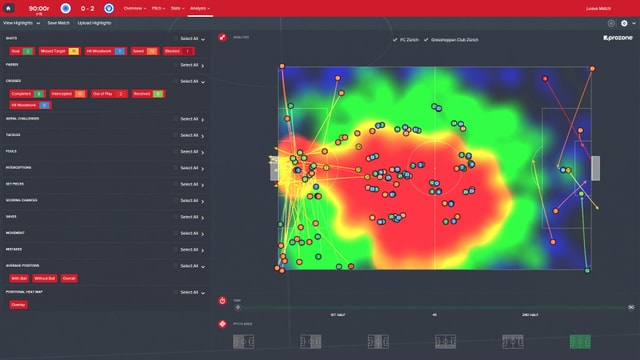Toggle the Intercepted crosses filter
640x360 pixels.
[x=68, y=94]
